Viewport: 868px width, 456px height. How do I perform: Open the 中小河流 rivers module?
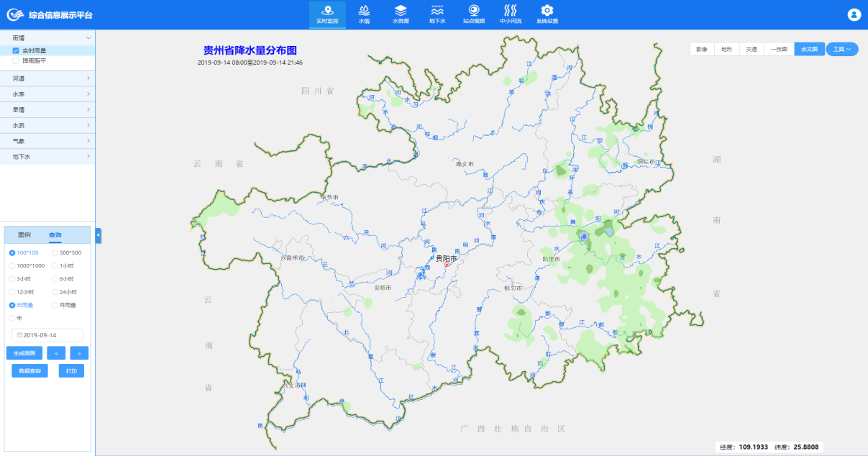511,14
